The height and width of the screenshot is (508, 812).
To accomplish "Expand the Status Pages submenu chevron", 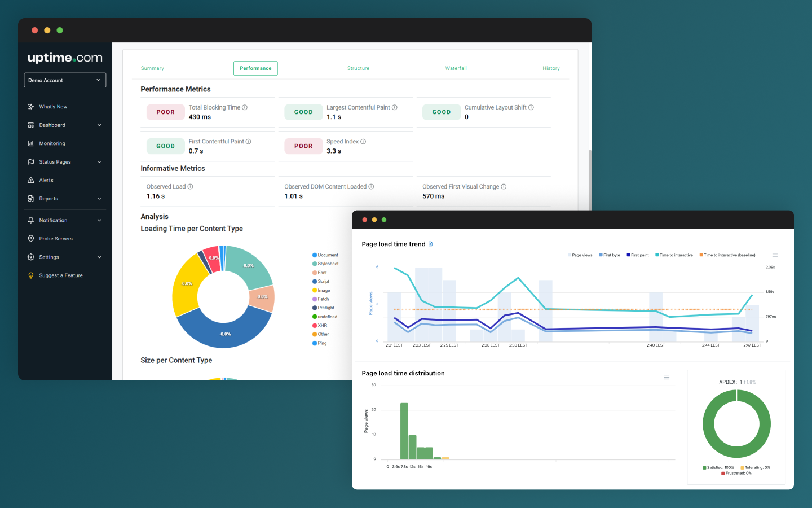I will tap(99, 162).
